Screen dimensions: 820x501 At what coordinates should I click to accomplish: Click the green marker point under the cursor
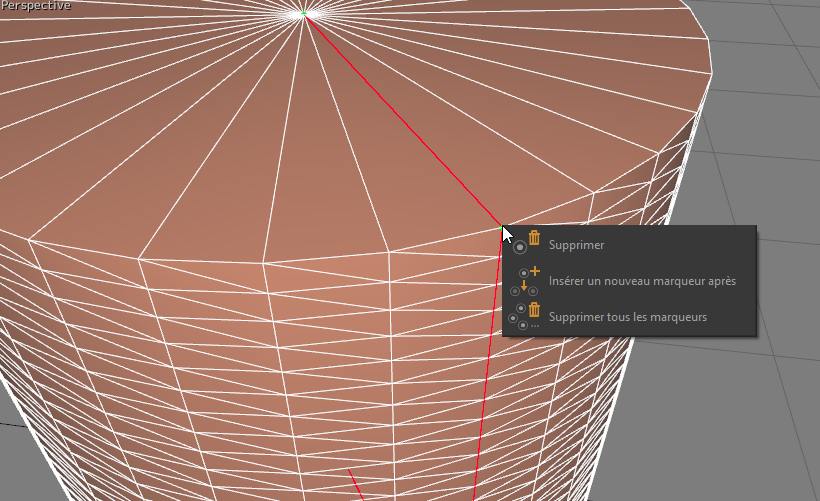(503, 228)
